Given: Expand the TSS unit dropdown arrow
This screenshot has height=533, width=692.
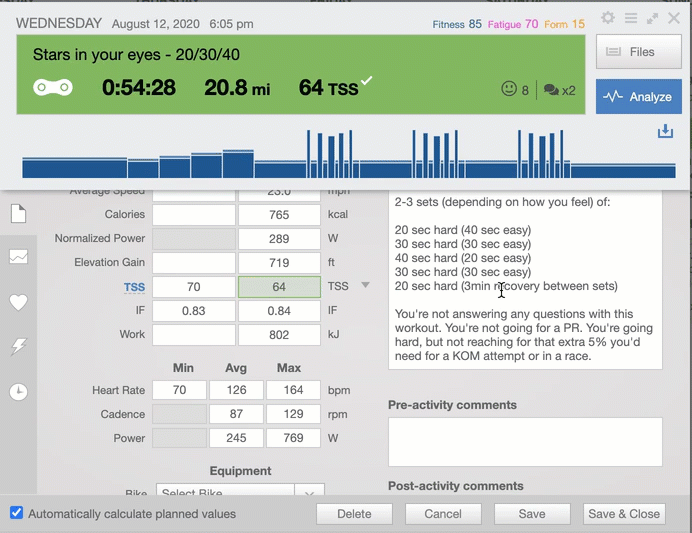Looking at the screenshot, I should [x=365, y=286].
